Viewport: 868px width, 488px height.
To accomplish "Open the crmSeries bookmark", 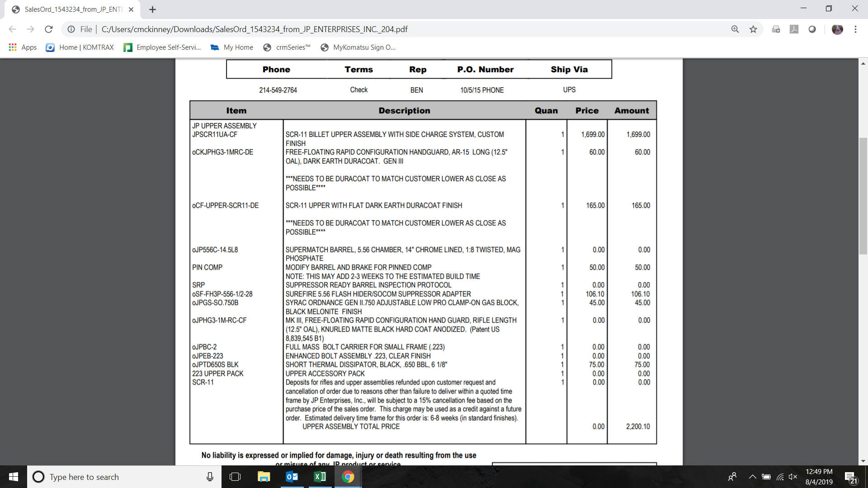I will click(x=287, y=47).
